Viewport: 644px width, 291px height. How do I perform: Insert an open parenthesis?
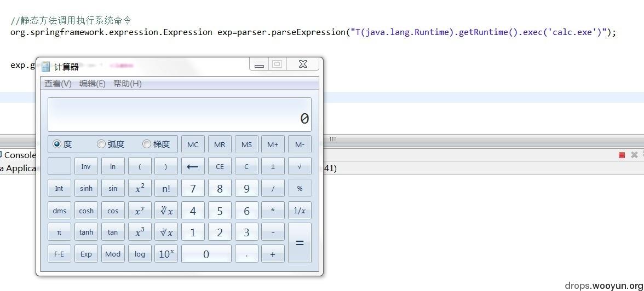click(x=140, y=166)
